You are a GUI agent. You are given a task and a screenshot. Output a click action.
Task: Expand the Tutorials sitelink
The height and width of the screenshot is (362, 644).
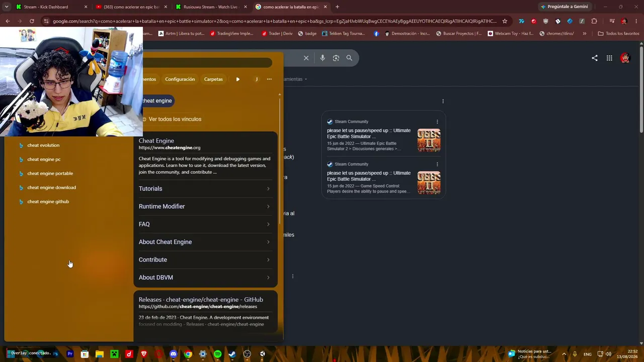coord(205,189)
